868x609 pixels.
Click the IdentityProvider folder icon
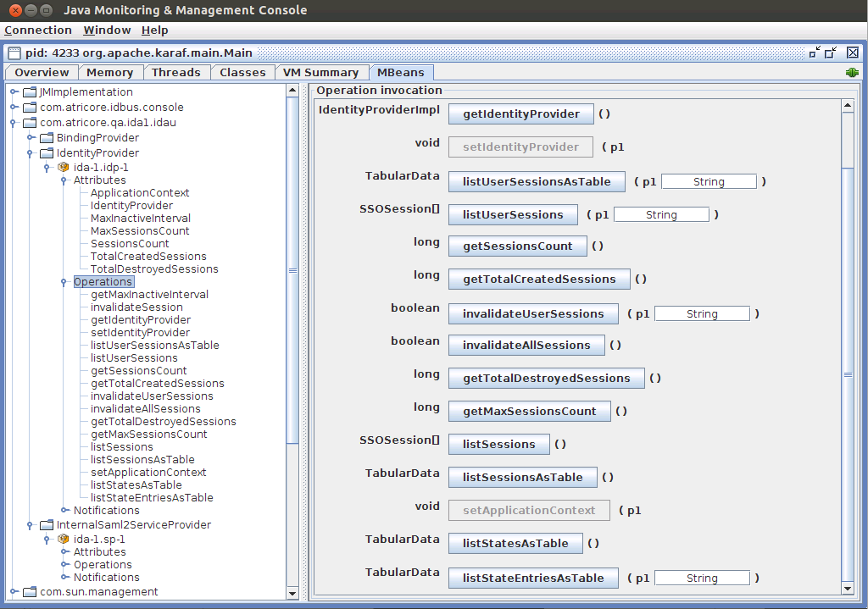click(x=47, y=152)
